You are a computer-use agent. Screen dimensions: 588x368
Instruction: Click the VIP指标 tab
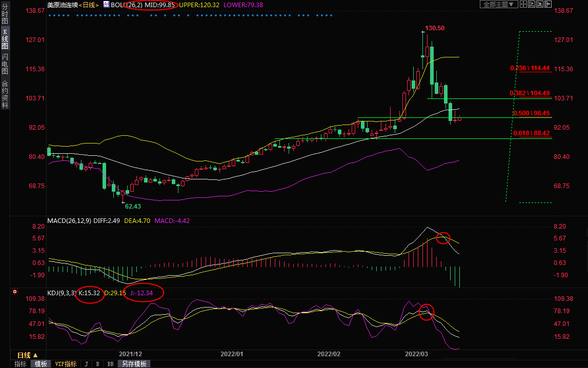pyautogui.click(x=66, y=364)
